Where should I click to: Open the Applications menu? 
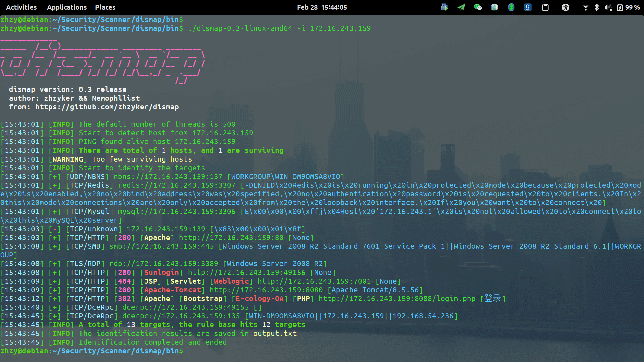(x=67, y=7)
